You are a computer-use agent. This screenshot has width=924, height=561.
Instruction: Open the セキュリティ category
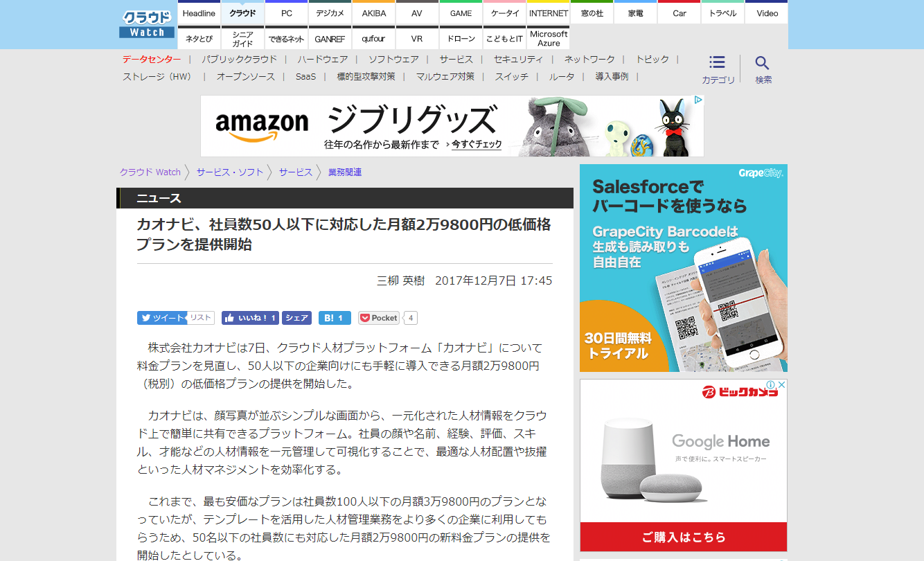pos(518,60)
